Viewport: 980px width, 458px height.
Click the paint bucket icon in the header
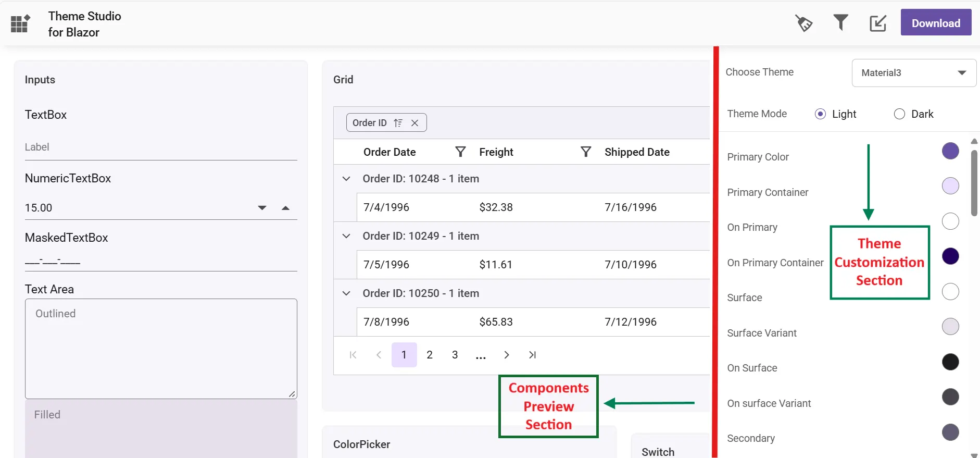coord(803,23)
